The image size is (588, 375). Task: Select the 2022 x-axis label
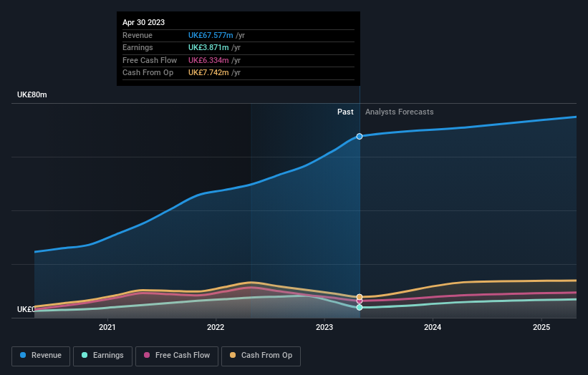(216, 327)
